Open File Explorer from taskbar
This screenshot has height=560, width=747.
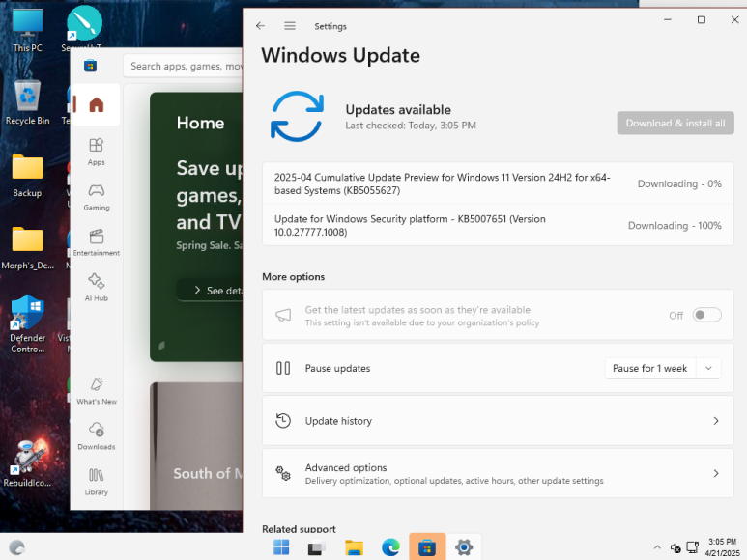point(354,547)
